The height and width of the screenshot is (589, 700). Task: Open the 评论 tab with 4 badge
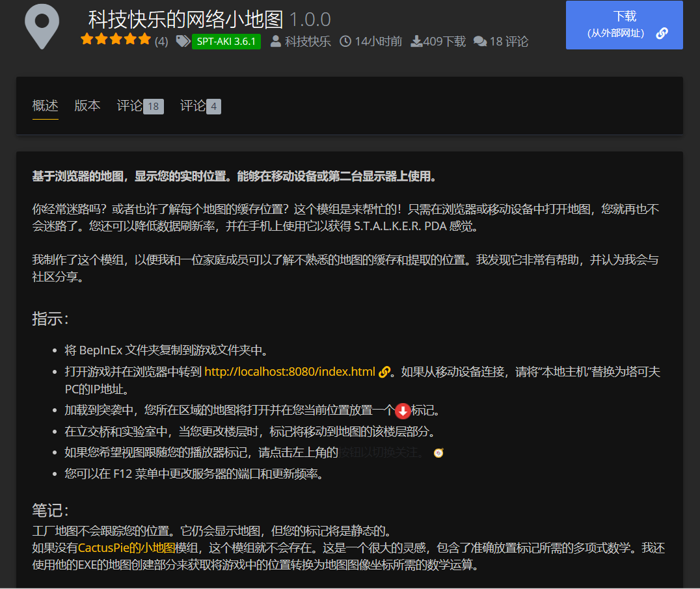coord(200,106)
